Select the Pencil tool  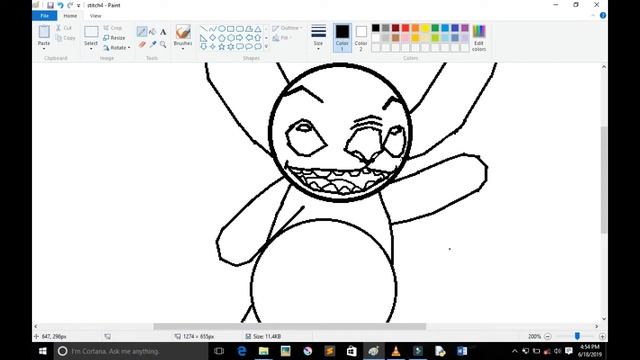click(x=142, y=31)
